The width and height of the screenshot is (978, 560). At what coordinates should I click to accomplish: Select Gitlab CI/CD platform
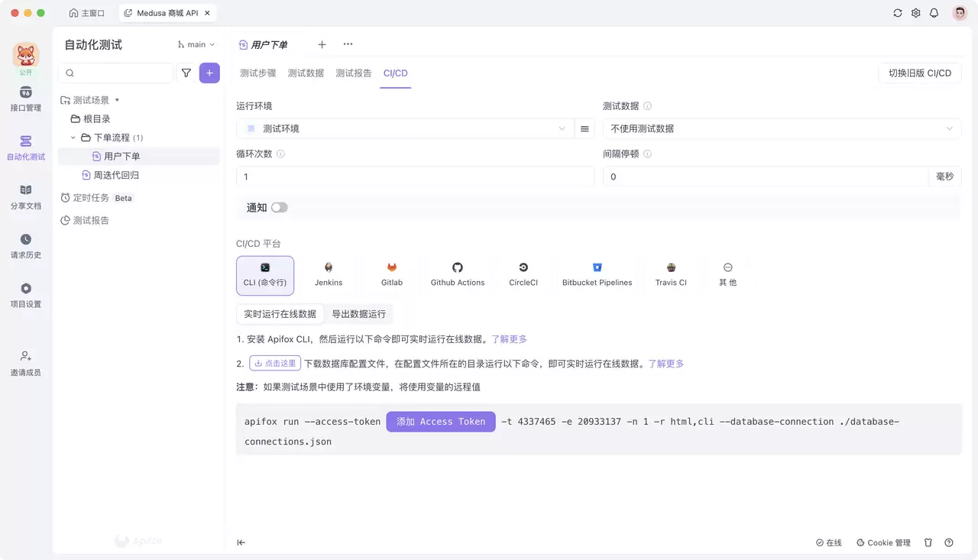(392, 275)
